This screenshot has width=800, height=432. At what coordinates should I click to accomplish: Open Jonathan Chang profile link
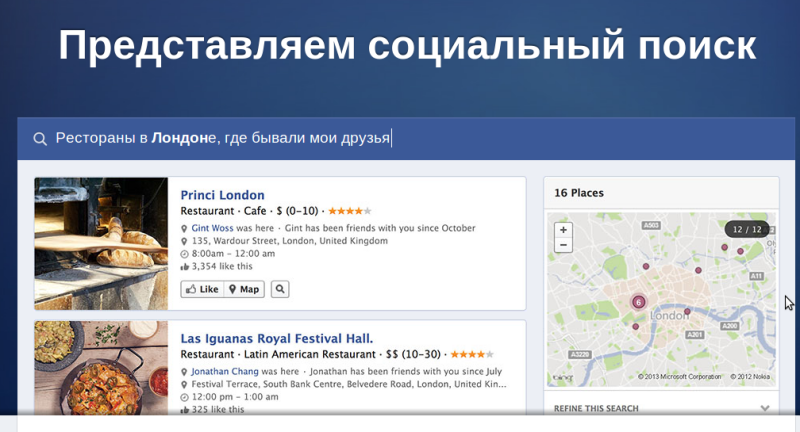click(224, 371)
